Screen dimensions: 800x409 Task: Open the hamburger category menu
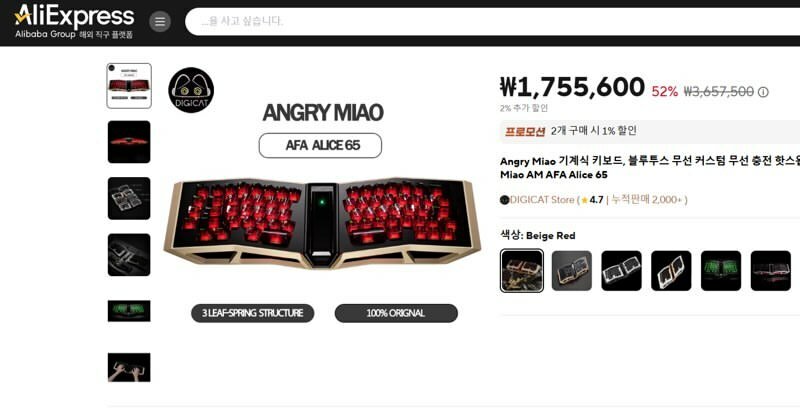(x=160, y=21)
